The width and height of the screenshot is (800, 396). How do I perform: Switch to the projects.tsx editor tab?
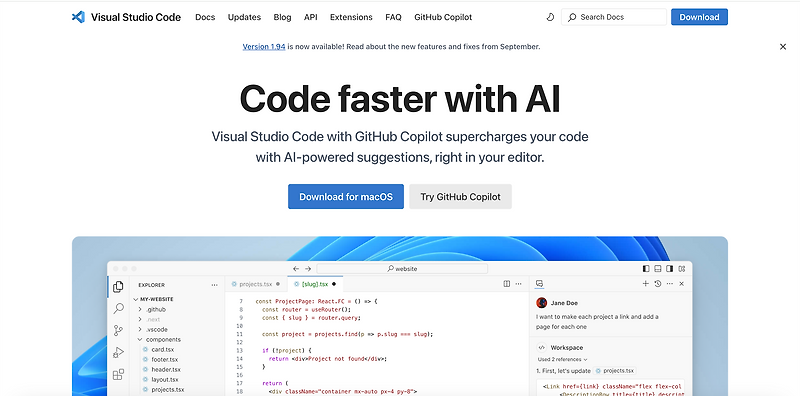(x=256, y=284)
